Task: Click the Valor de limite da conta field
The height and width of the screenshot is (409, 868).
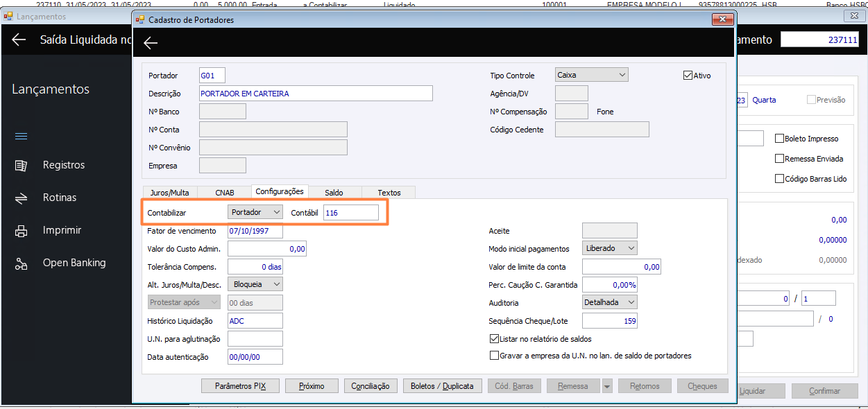Action: (x=621, y=266)
